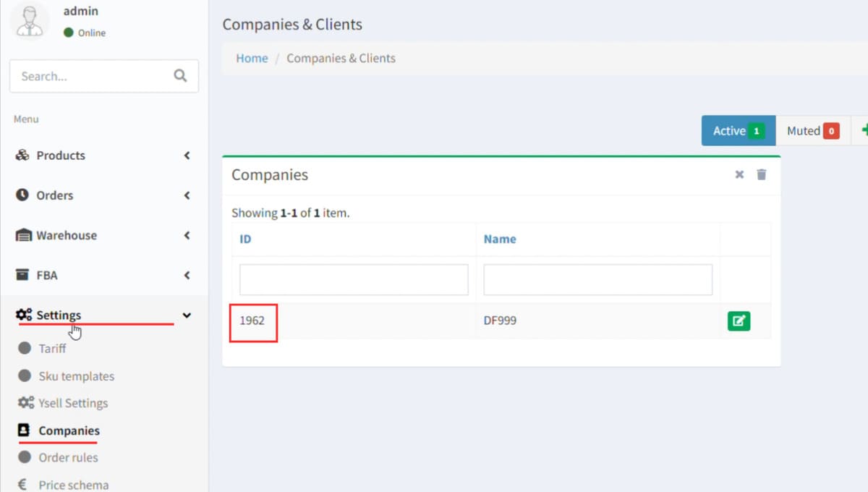
Task: Go to Home via breadcrumb link
Action: pyautogui.click(x=252, y=59)
